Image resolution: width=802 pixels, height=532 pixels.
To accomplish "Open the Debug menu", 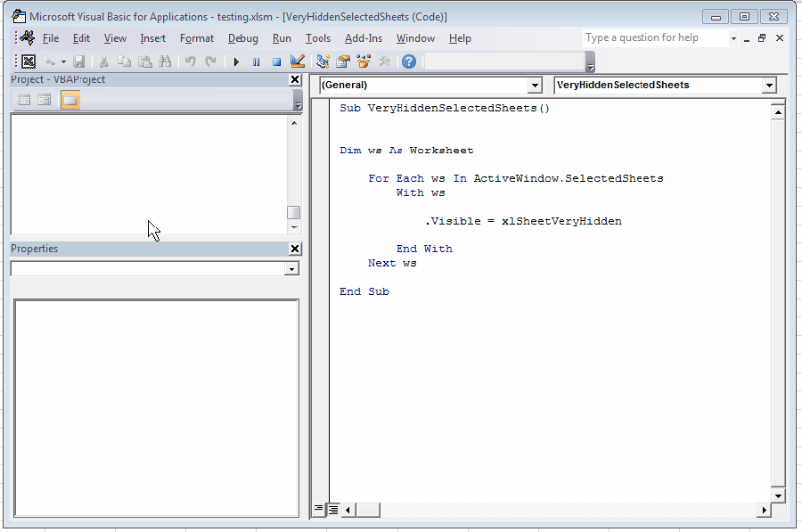I will (x=242, y=38).
